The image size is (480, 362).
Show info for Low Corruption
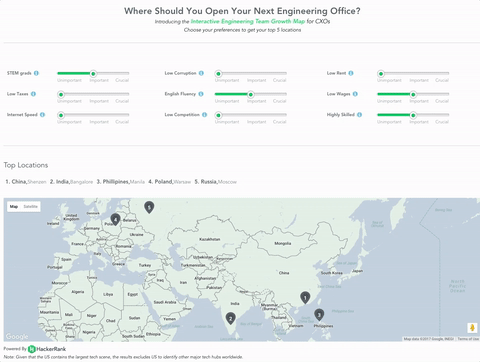201,73
